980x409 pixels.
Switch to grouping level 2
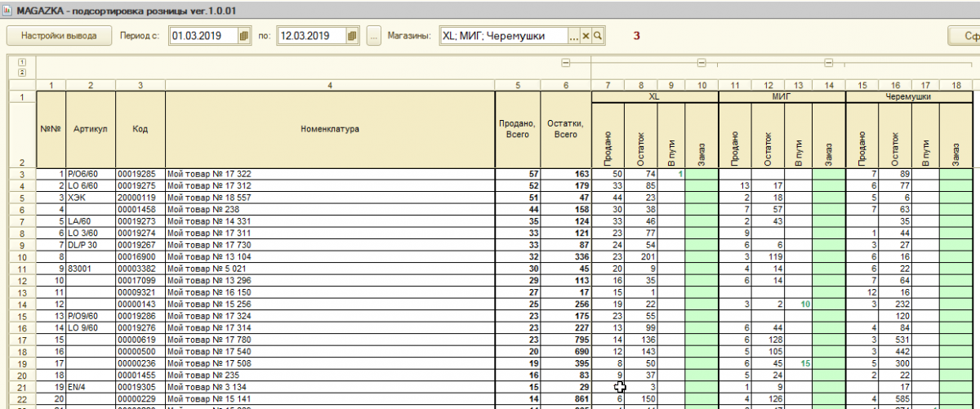click(x=22, y=72)
